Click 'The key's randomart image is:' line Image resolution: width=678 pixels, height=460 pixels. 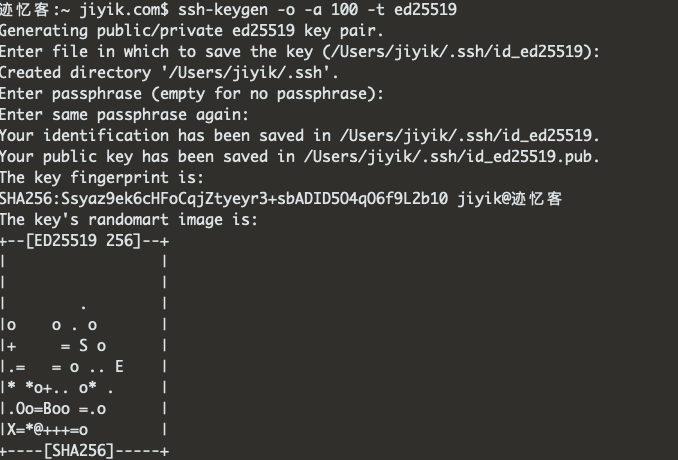[129, 220]
